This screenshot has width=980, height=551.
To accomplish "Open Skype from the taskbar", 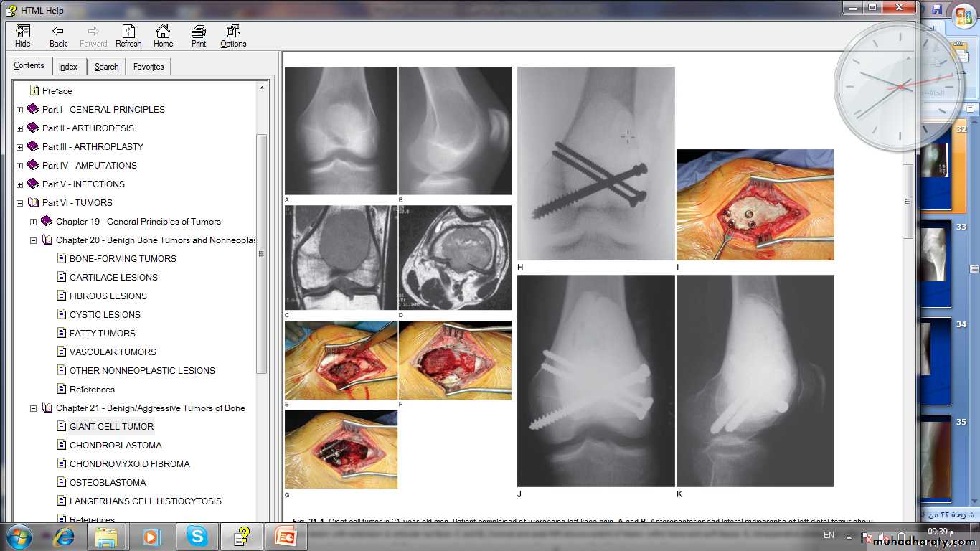I will [x=197, y=536].
